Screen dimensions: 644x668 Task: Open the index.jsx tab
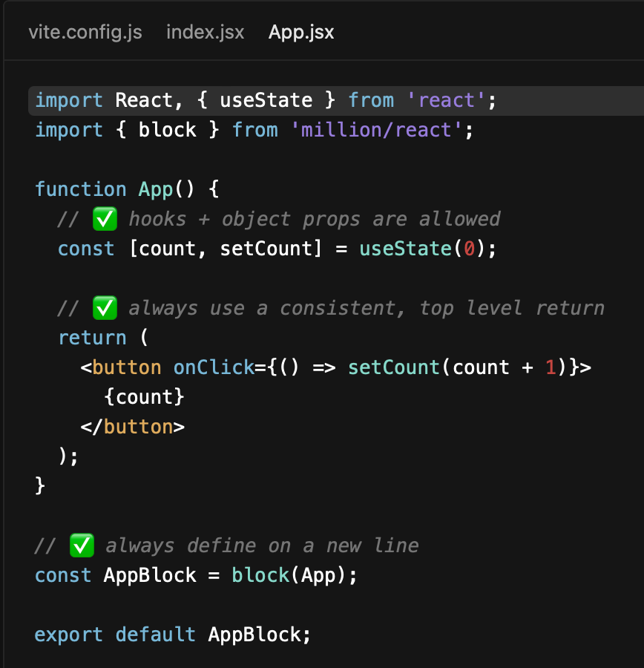point(205,32)
